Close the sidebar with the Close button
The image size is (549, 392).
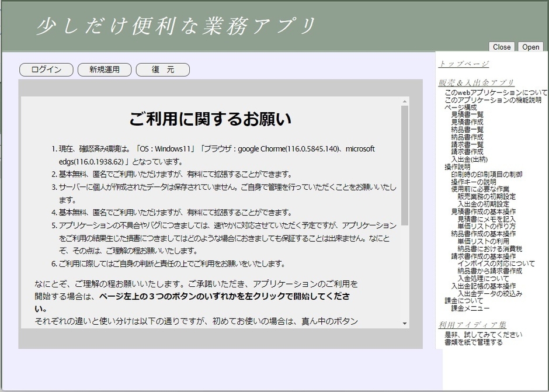click(501, 47)
